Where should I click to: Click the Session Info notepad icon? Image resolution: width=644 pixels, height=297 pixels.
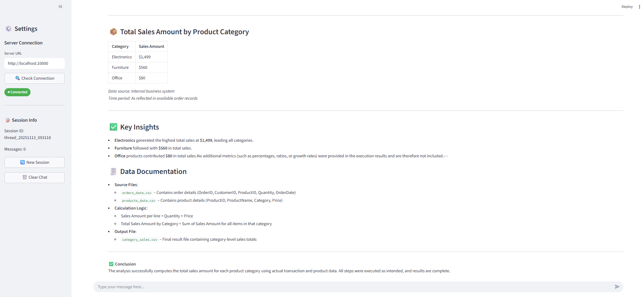coord(8,120)
